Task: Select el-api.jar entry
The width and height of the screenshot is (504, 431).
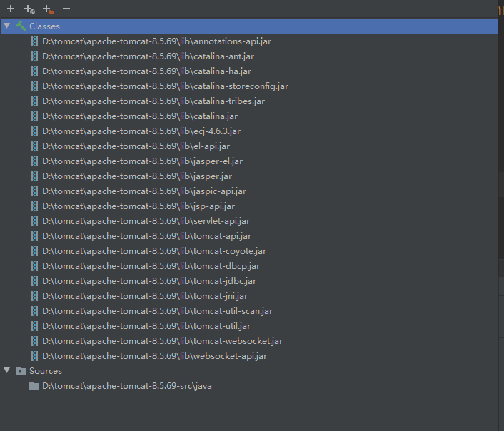Action: tap(136, 146)
